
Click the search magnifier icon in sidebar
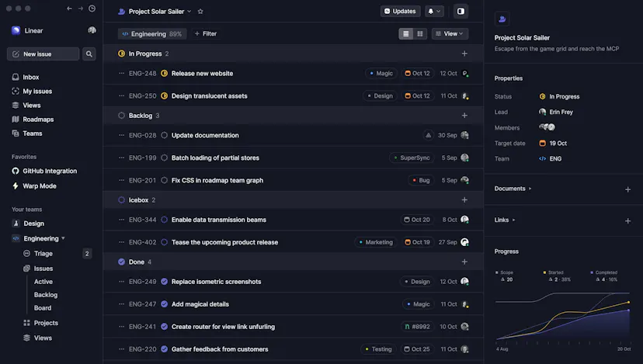[x=89, y=54]
